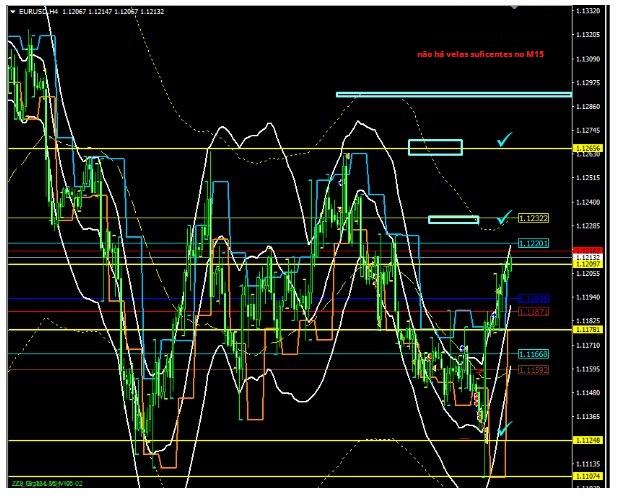Click the red current price label on axis

(587, 250)
